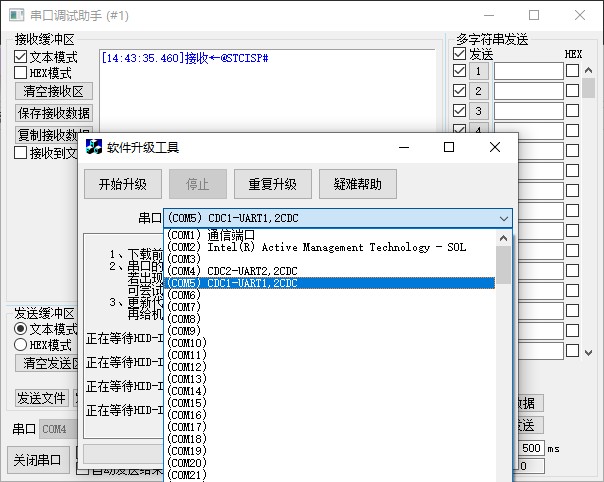Select COM21 in the dropdown list
This screenshot has height=482, width=604.
330,474
